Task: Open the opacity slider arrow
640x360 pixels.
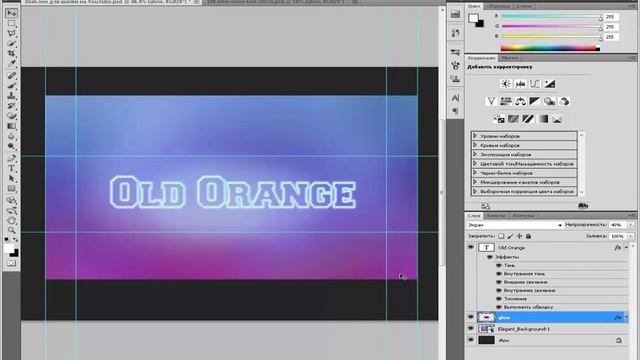Action: click(x=631, y=225)
